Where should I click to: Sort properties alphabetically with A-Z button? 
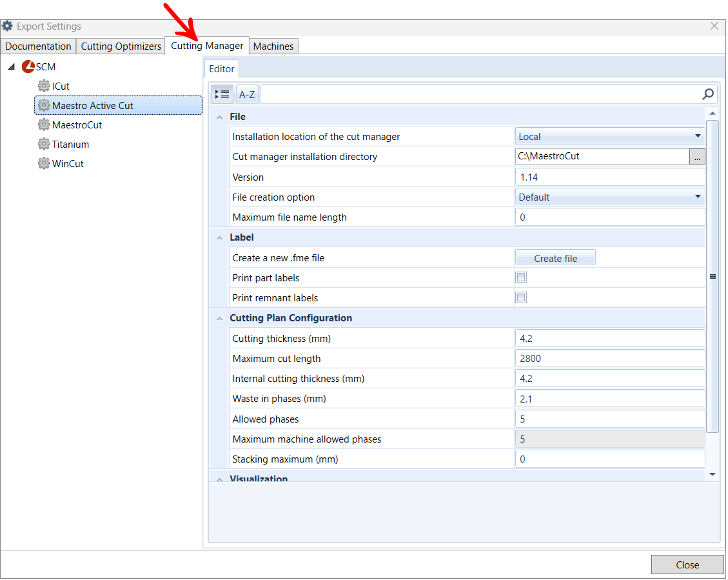tap(246, 94)
